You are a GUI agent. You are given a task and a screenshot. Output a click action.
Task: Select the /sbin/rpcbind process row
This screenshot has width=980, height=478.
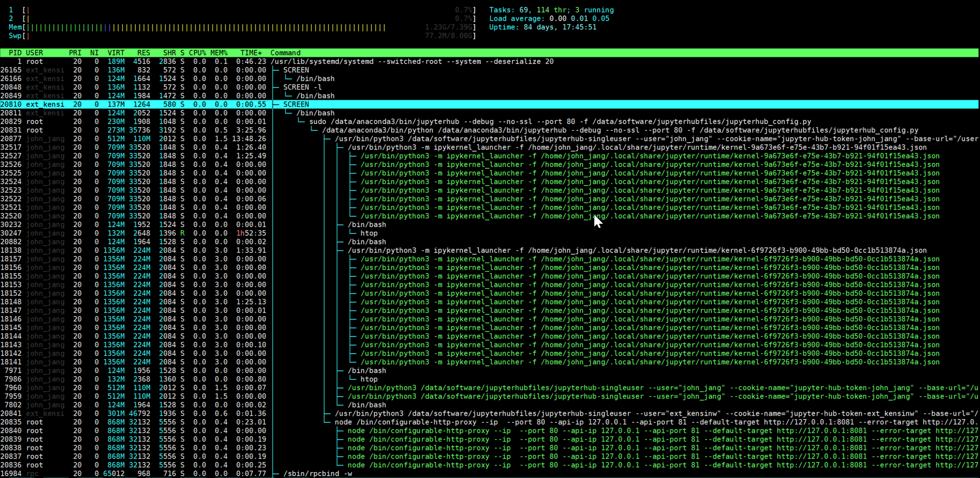[318, 473]
